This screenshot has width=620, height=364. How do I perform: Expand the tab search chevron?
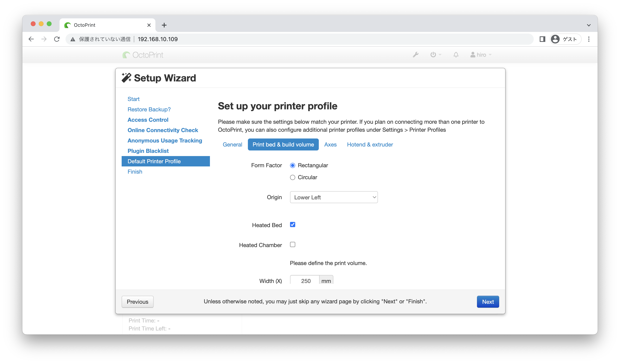point(589,25)
